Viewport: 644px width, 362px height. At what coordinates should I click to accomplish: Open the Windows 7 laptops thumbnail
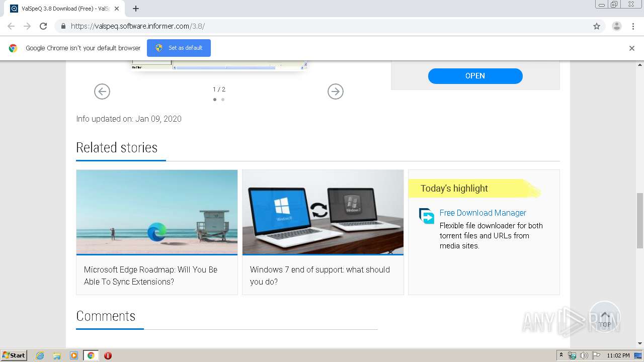(323, 212)
